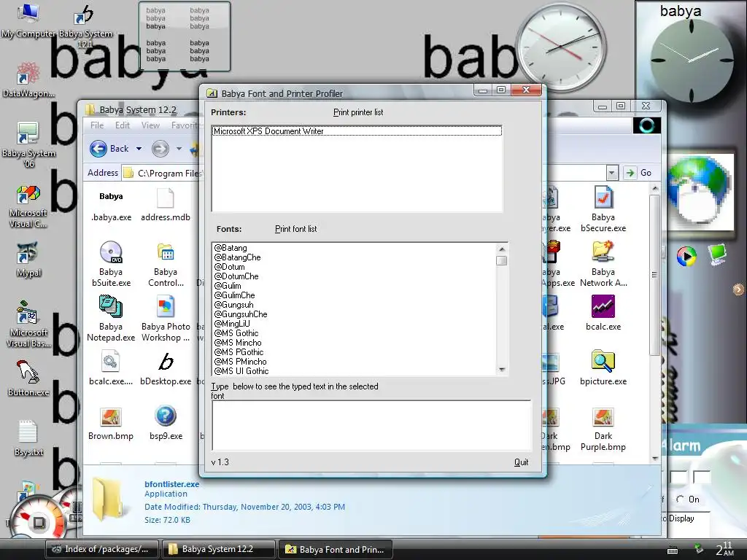The width and height of the screenshot is (747, 560).
Task: Select bsp9.exe help icon
Action: [166, 423]
